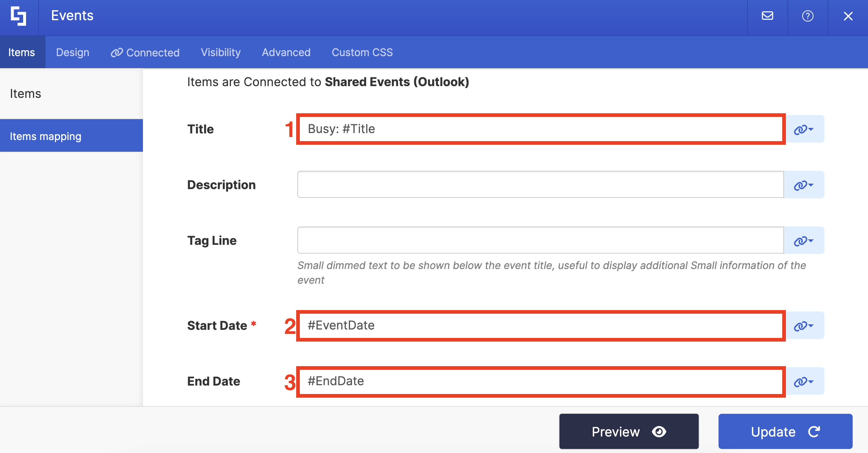The width and height of the screenshot is (868, 453).
Task: Click the app logo icon in header
Action: [x=19, y=16]
